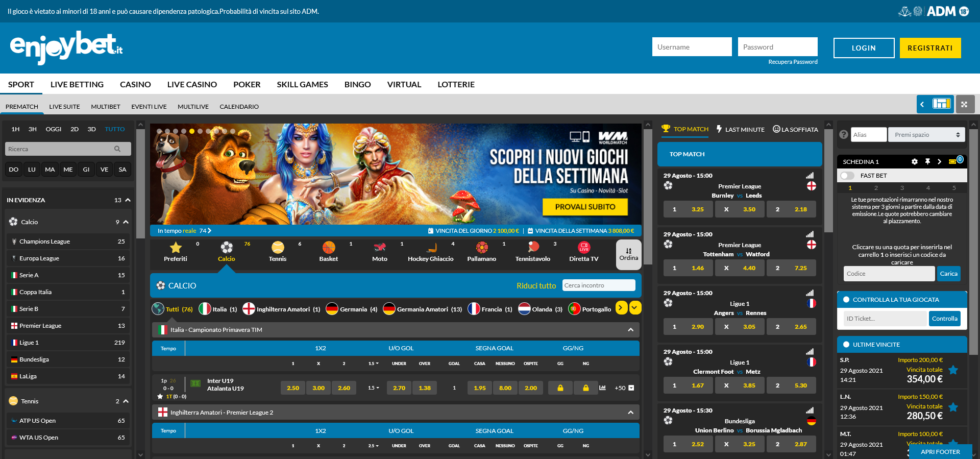Click the Recupera Password link
The height and width of the screenshot is (459, 980).
coord(793,62)
